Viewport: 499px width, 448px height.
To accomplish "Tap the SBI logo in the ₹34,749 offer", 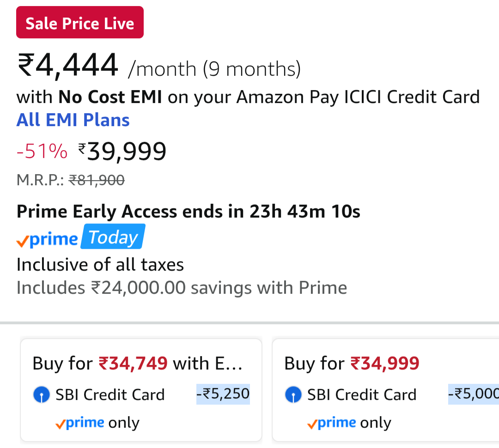I will click(42, 395).
